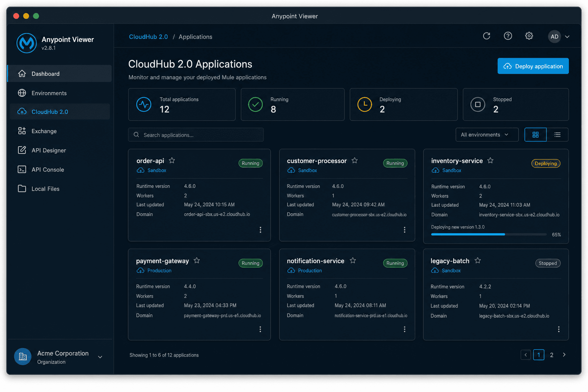Image resolution: width=588 pixels, height=392 pixels.
Task: Open more options menu on legacy-batch card
Action: (x=559, y=329)
